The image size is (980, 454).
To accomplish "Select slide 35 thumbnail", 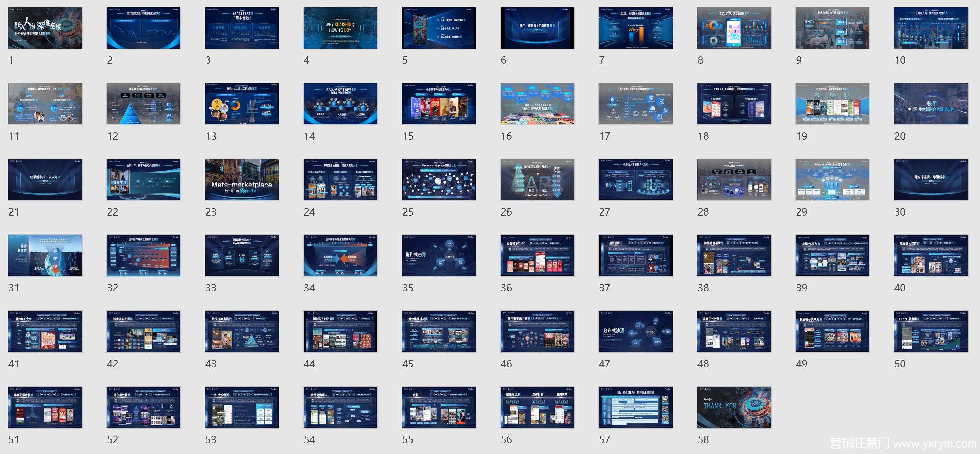I will coord(439,255).
